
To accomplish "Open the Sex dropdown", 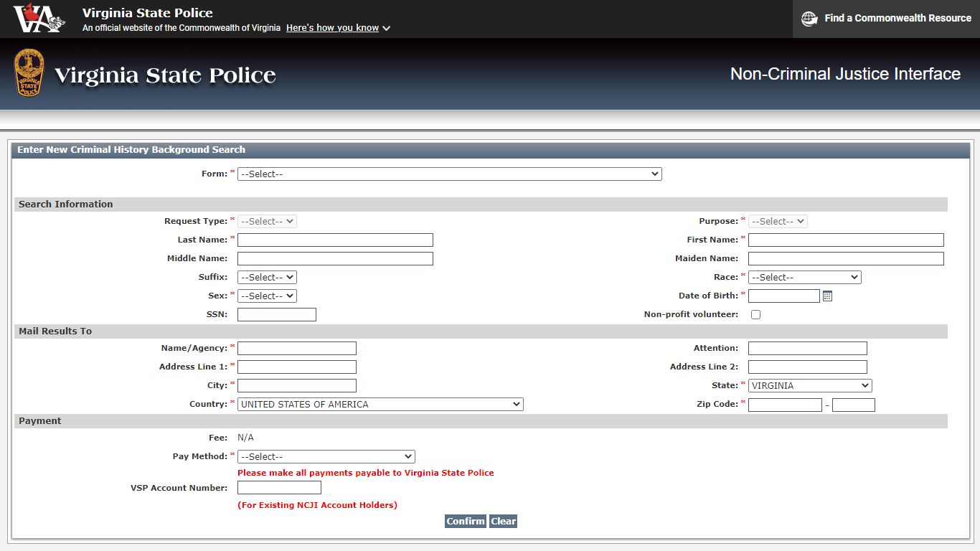I will tap(267, 296).
